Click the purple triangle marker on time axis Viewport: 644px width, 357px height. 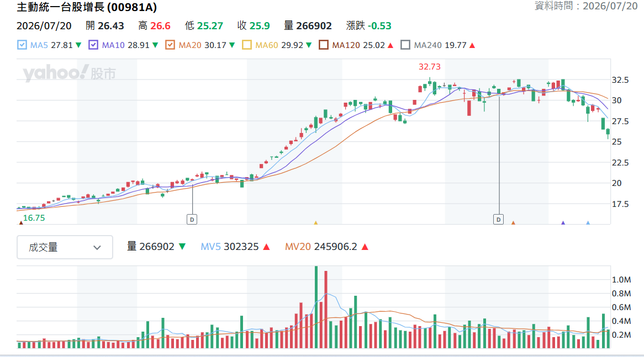click(563, 223)
